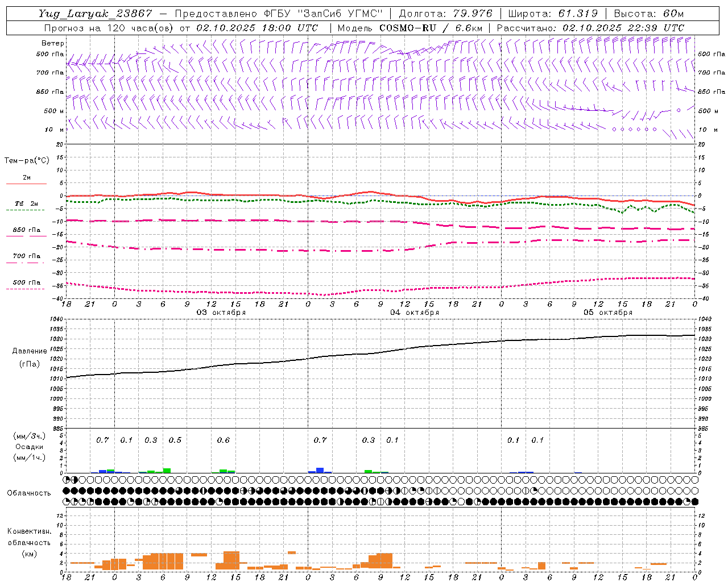Click the Конвективн. convective cloud label

(x=29, y=531)
